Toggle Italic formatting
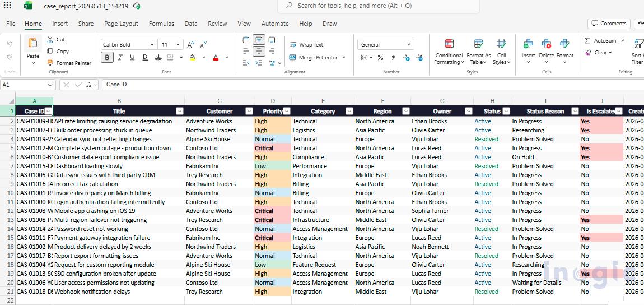The height and width of the screenshot is (305, 644). (x=120, y=58)
